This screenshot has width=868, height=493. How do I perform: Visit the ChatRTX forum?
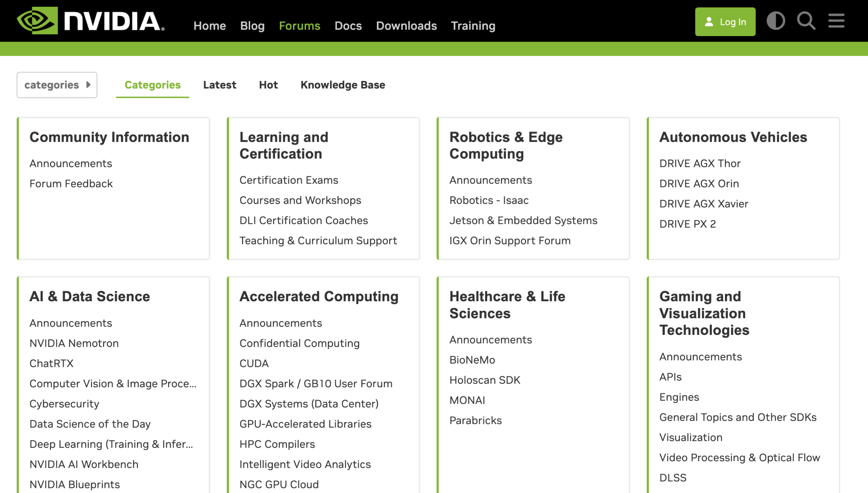[x=51, y=363]
